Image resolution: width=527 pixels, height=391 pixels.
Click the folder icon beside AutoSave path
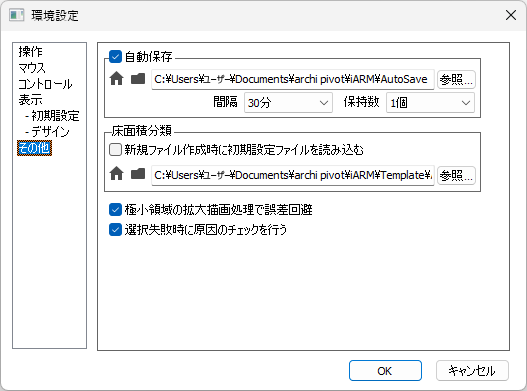pos(138,79)
